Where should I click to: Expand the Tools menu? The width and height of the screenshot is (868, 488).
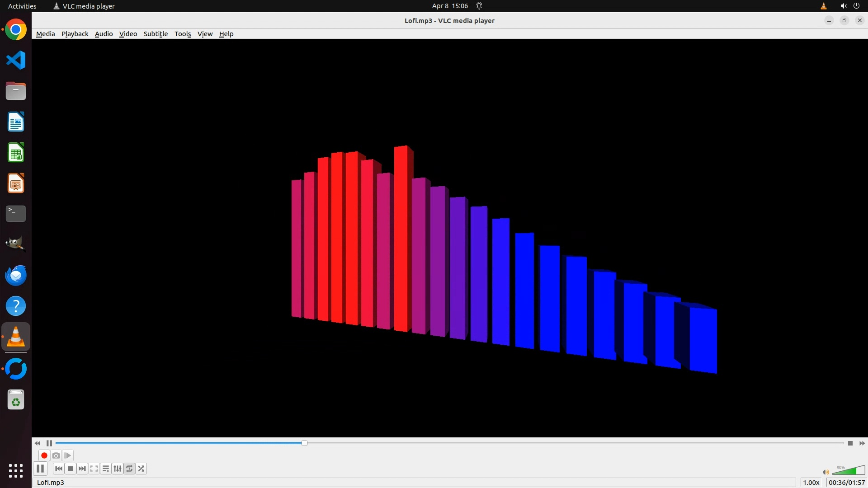[x=183, y=34]
